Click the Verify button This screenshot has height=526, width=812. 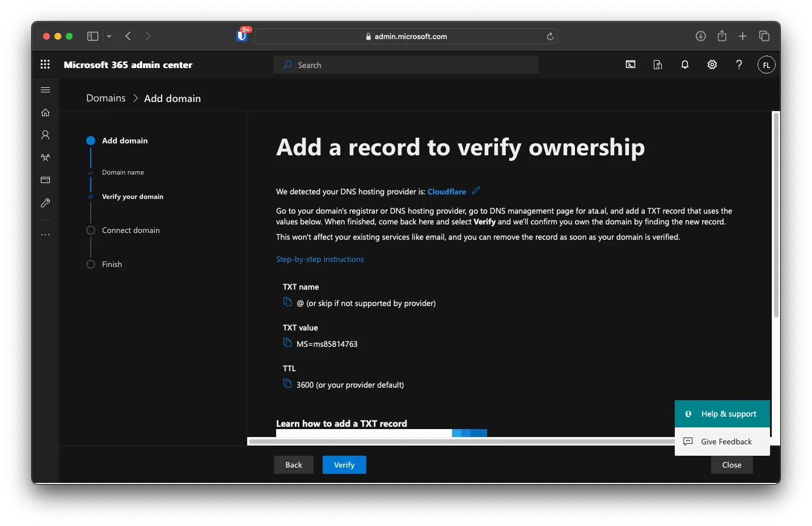pyautogui.click(x=344, y=465)
